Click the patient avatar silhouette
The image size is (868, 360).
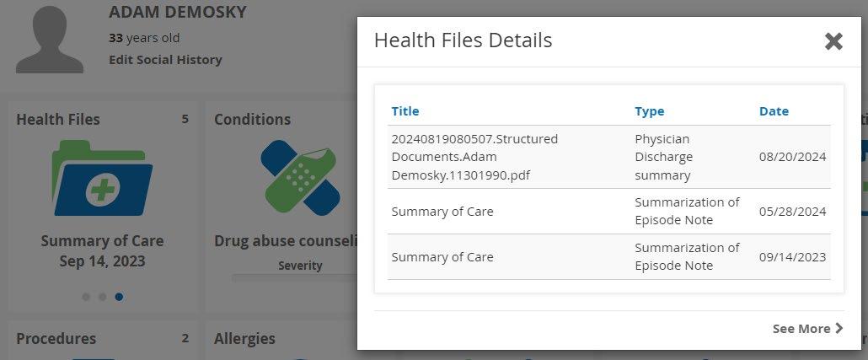point(49,40)
